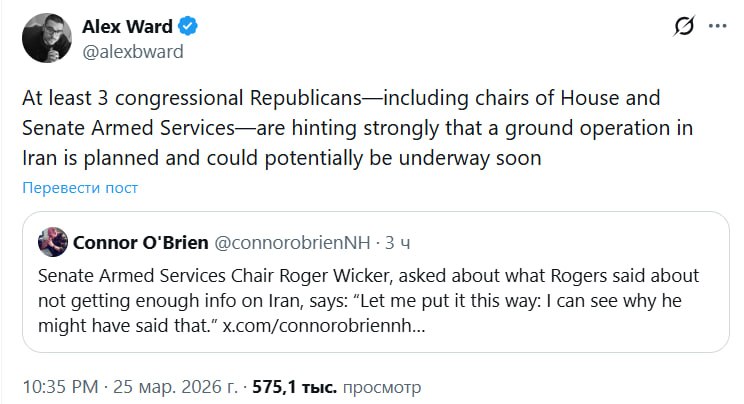Click Alex Ward's verified blue checkmark

click(x=187, y=26)
